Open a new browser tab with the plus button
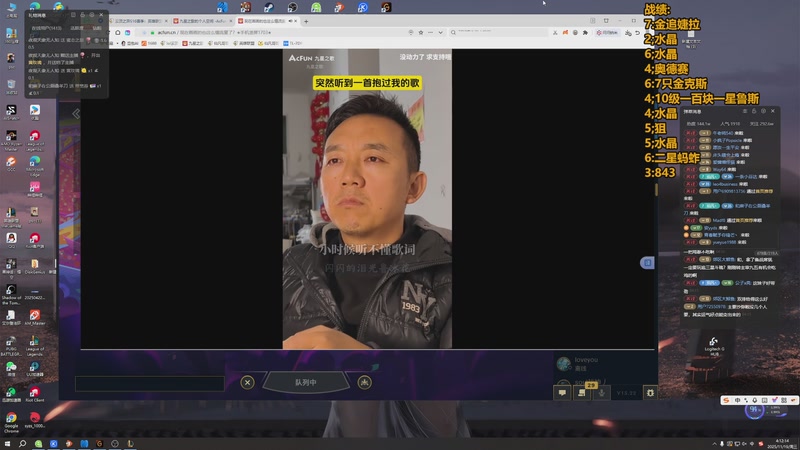 [306, 21]
